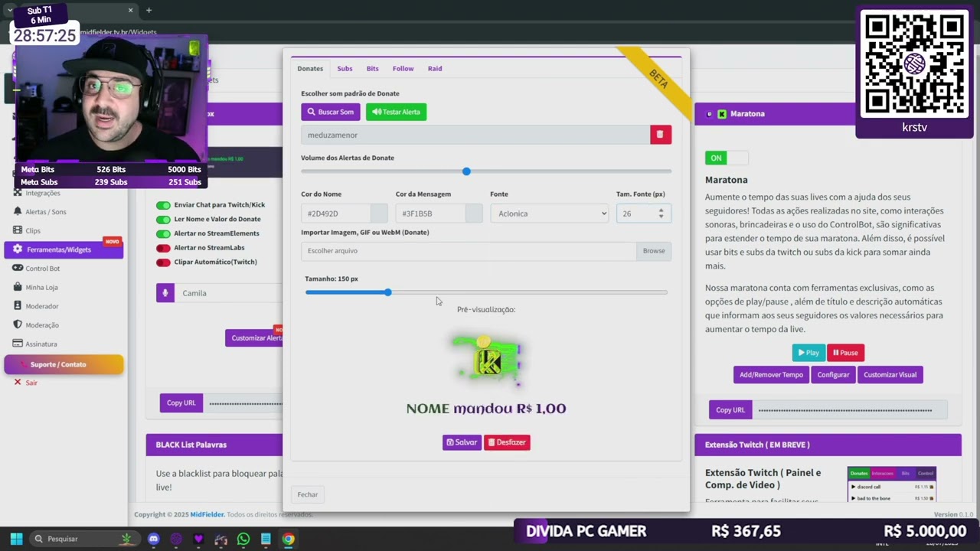Viewport: 980px width, 551px height.
Task: Click Add/Remover Tempo button
Action: (771, 375)
